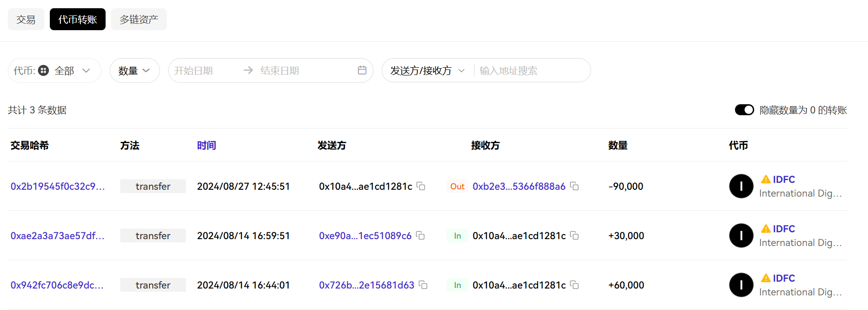The image size is (868, 310).
Task: Click the 开始日期 start date field
Action: pos(201,70)
